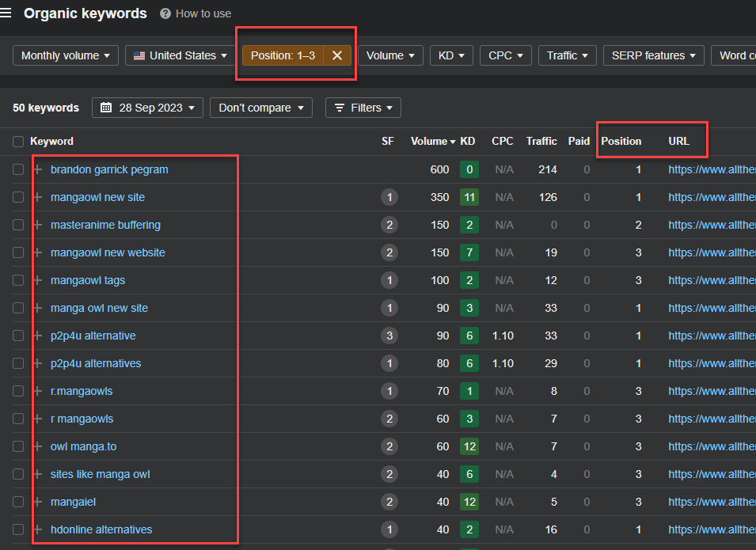Sort by the Position column header
The height and width of the screenshot is (550, 756).
pos(621,141)
